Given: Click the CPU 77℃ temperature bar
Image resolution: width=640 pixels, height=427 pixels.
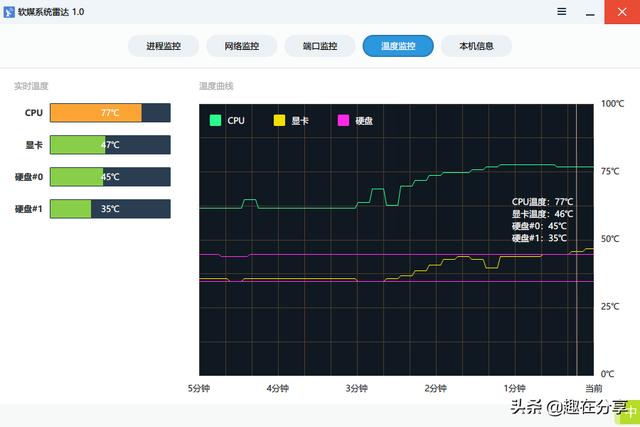Looking at the screenshot, I should [x=110, y=113].
